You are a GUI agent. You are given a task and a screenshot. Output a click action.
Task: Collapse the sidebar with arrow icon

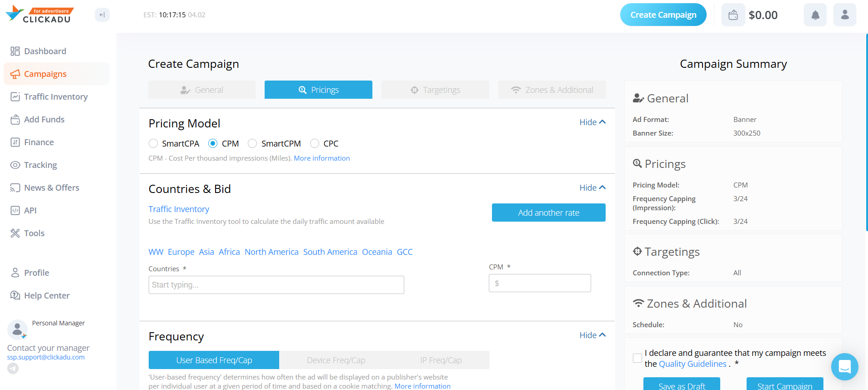(x=102, y=15)
